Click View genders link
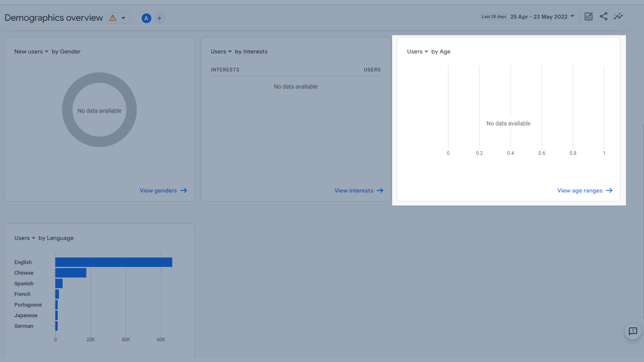Screen dimensions: 644x362 [x=163, y=190]
